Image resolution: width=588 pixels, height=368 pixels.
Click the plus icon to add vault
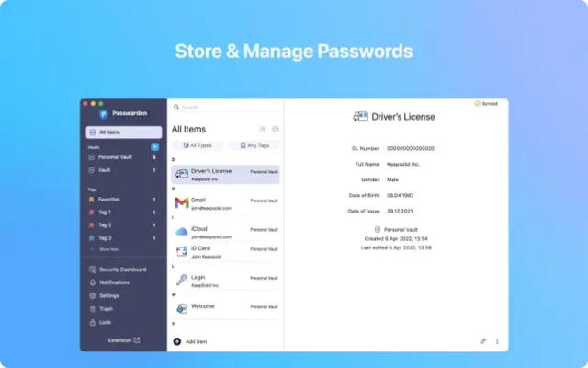tap(154, 147)
